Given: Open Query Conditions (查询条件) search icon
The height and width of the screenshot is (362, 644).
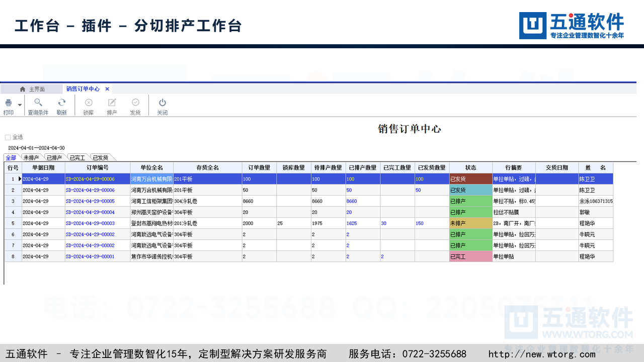Looking at the screenshot, I should click(x=38, y=103).
